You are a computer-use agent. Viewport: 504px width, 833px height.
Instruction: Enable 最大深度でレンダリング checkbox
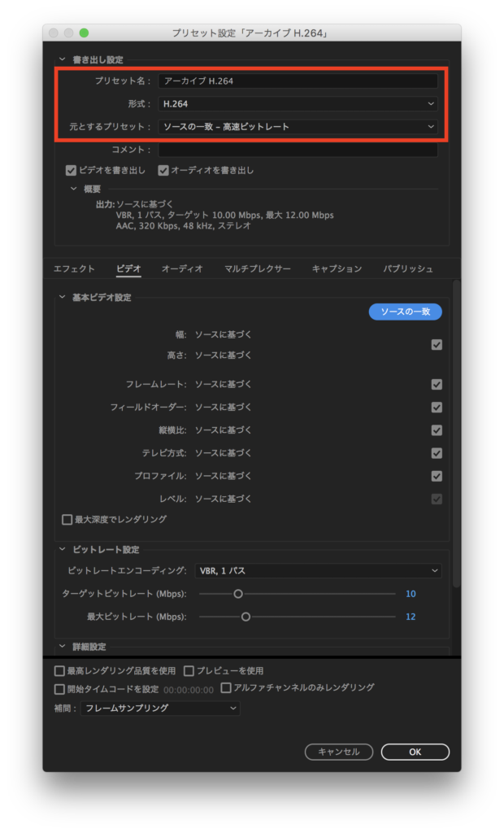(x=67, y=520)
